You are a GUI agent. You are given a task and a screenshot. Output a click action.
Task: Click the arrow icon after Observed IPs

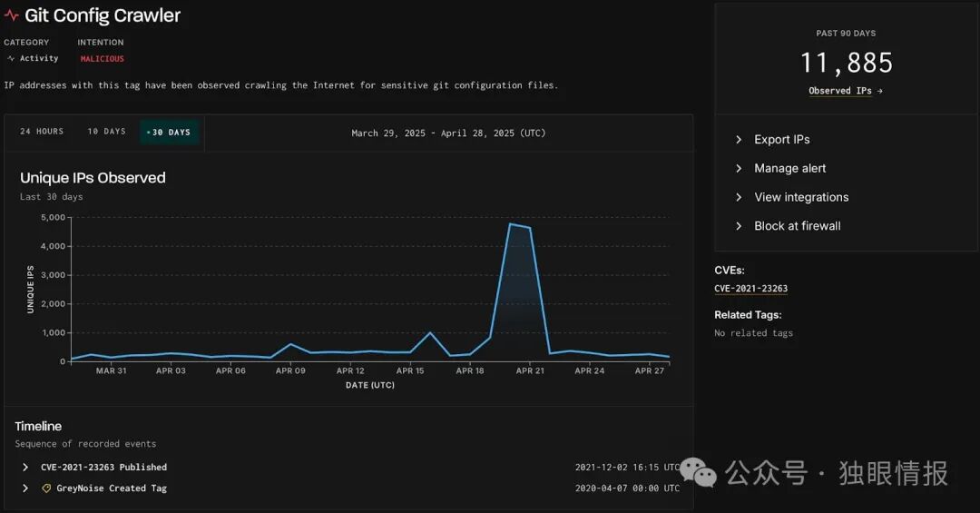coord(880,91)
